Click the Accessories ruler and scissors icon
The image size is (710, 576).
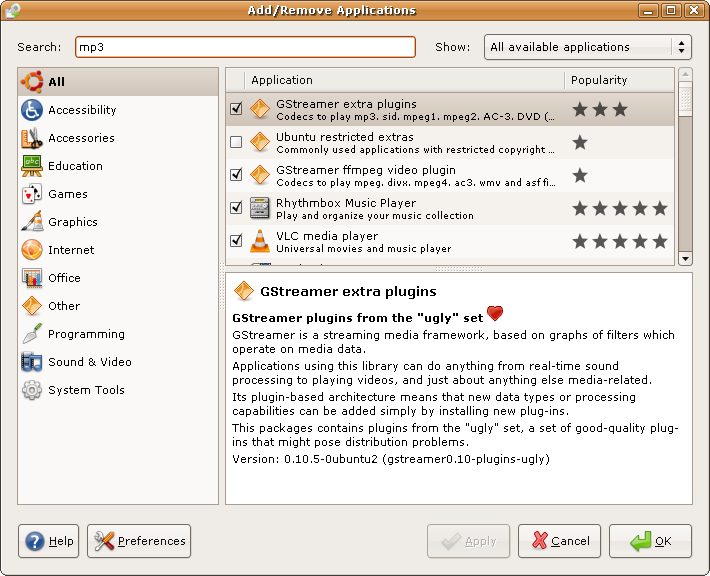[32, 138]
